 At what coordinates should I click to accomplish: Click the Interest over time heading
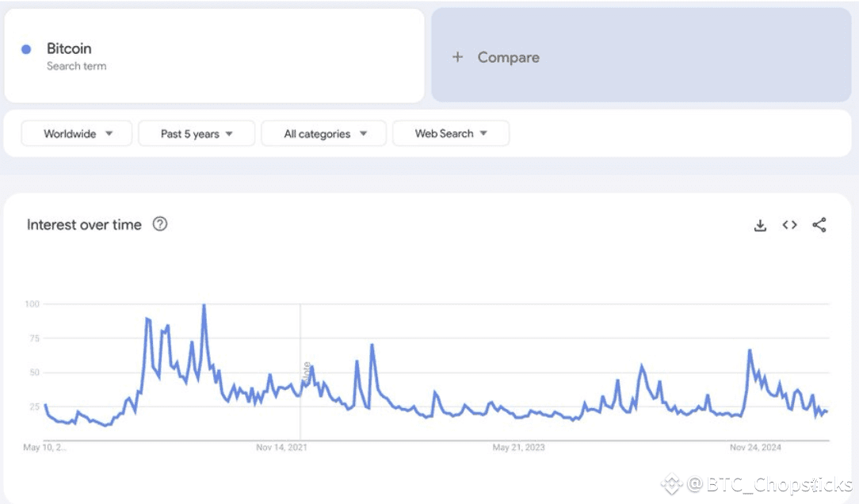tap(84, 225)
